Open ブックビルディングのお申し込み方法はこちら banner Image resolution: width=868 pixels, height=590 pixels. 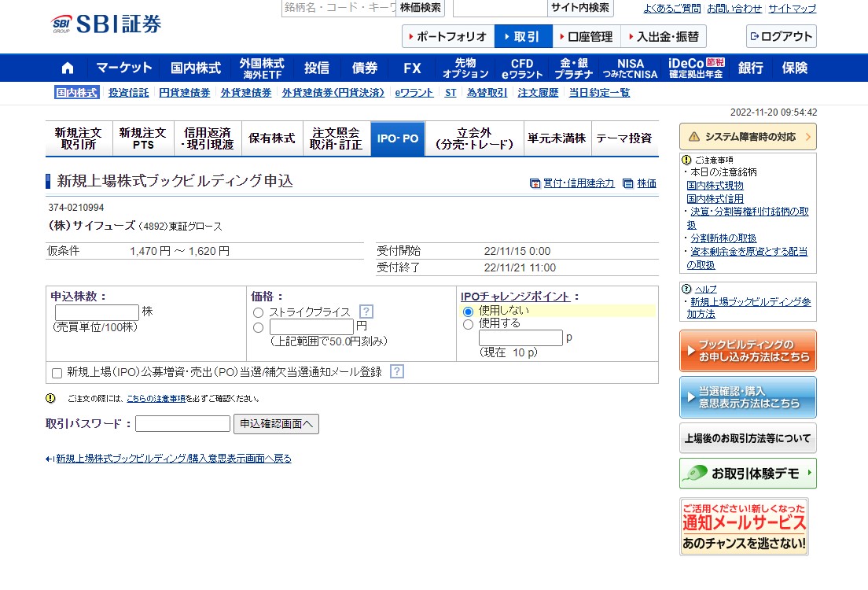coord(747,349)
